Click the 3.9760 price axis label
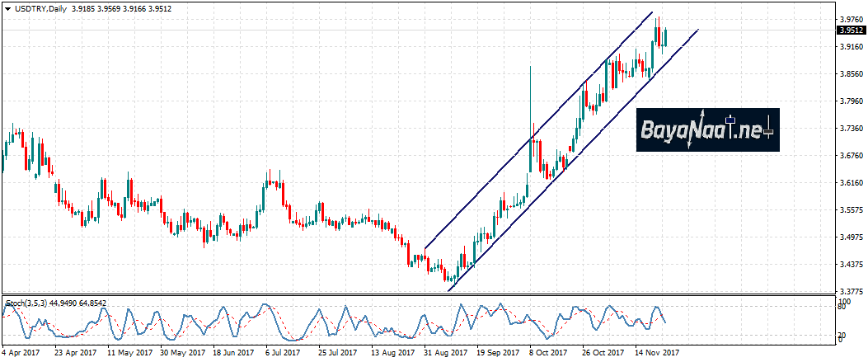Image resolution: width=868 pixels, height=362 pixels. click(850, 19)
